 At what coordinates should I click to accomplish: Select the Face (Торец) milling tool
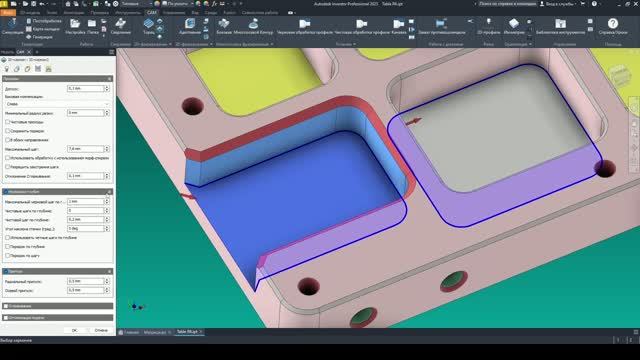click(x=149, y=26)
